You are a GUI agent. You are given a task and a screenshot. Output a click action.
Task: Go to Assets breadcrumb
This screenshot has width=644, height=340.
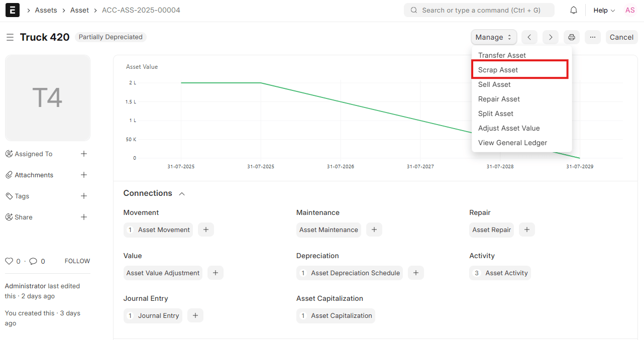tap(46, 10)
